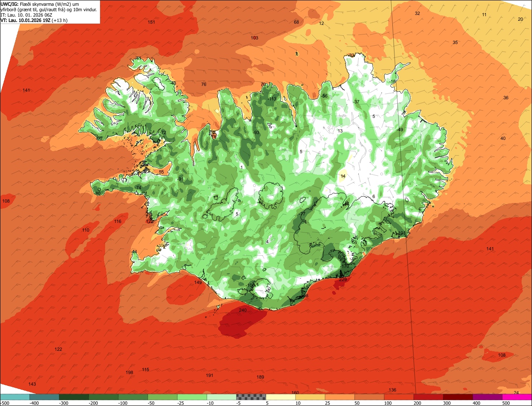Click the "11" value at top right

(484, 15)
